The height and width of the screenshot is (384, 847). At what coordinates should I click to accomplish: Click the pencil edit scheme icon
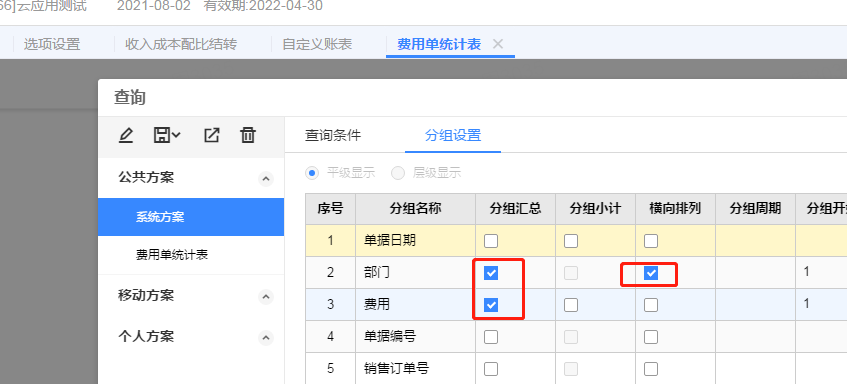pos(126,135)
